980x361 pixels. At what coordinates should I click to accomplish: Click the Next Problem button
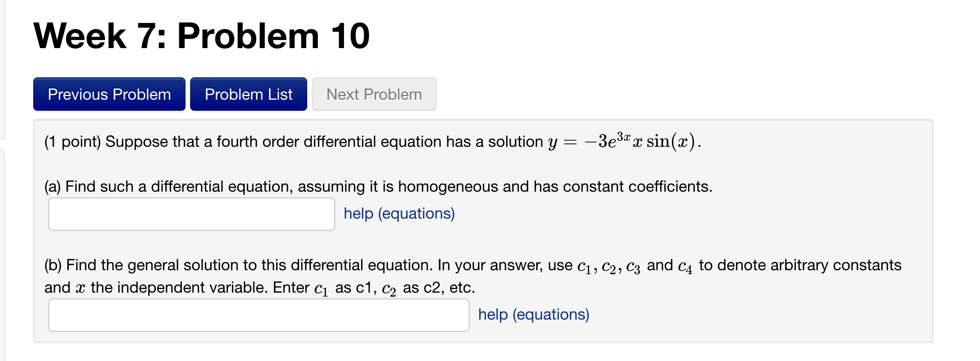tap(373, 94)
